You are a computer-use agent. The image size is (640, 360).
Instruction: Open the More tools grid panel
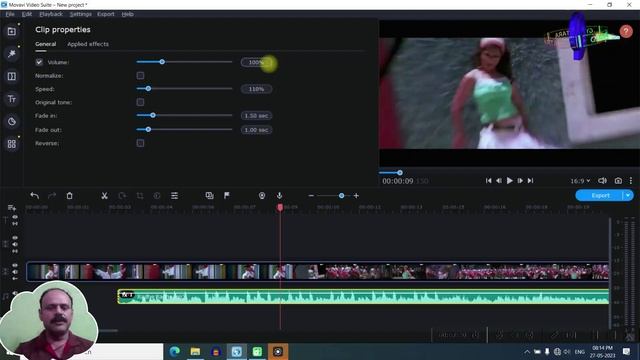[x=11, y=144]
